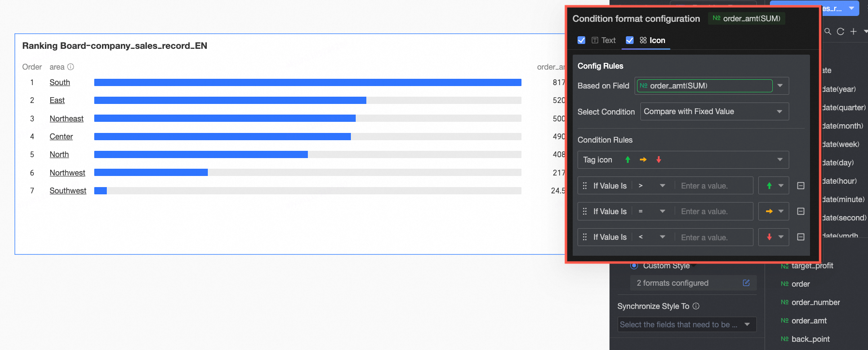Expand the Select Condition dropdown
Image resolution: width=868 pixels, height=350 pixels.
779,112
